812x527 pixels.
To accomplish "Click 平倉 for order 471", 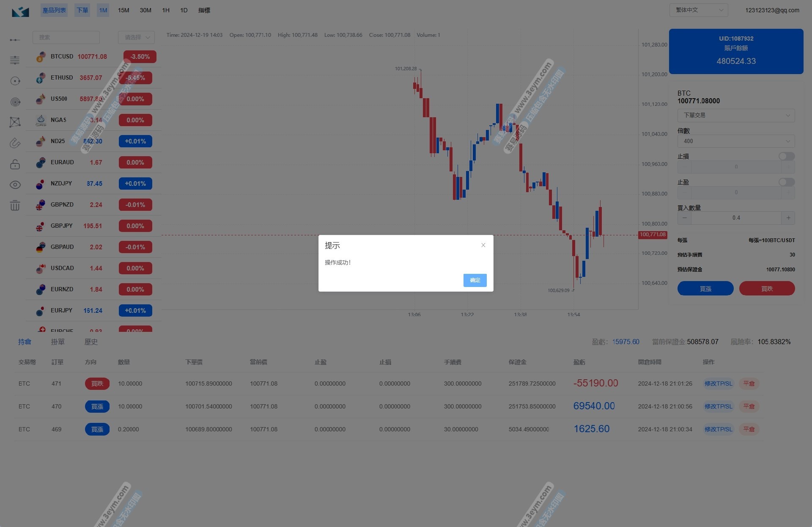I will pyautogui.click(x=749, y=384).
